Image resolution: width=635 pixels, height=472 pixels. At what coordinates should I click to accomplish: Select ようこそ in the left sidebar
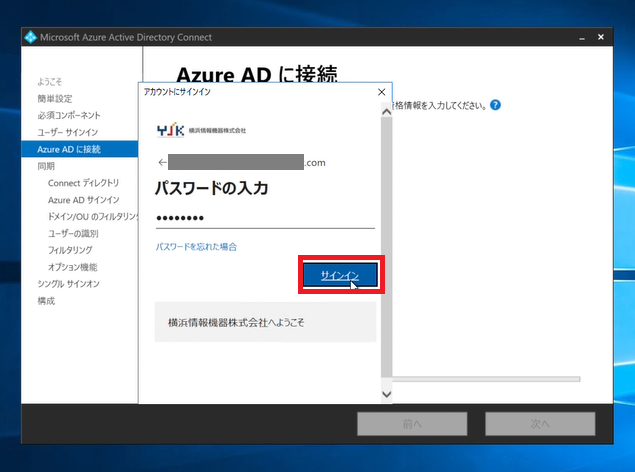(x=50, y=82)
